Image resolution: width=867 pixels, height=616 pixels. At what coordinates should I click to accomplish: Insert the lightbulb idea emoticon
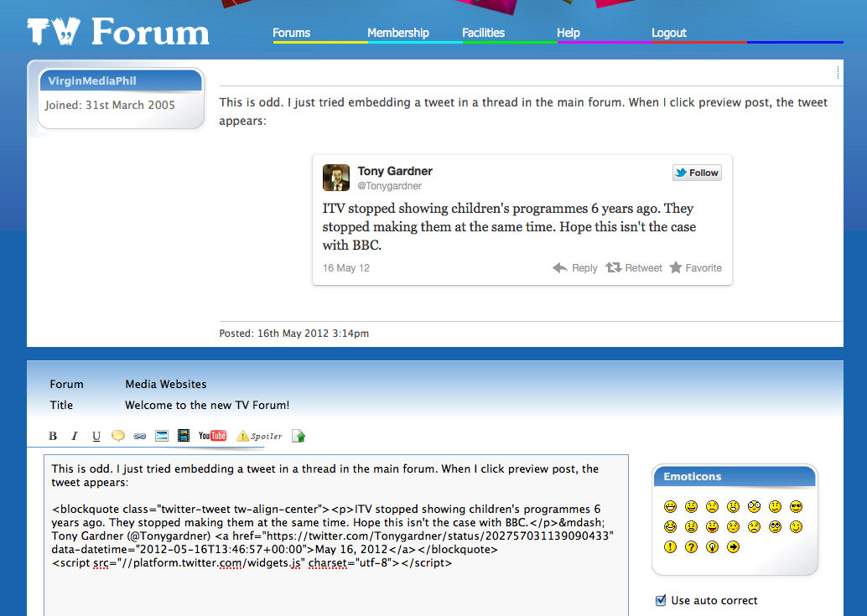pos(712,547)
